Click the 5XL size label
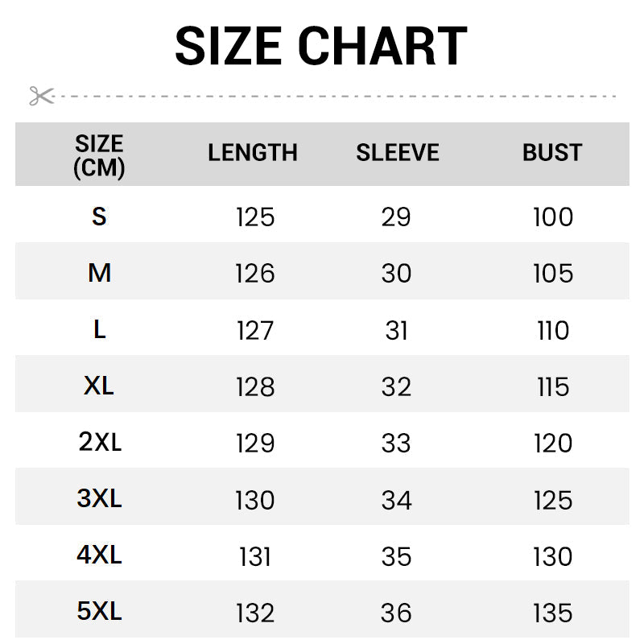644x644 pixels. [x=99, y=611]
